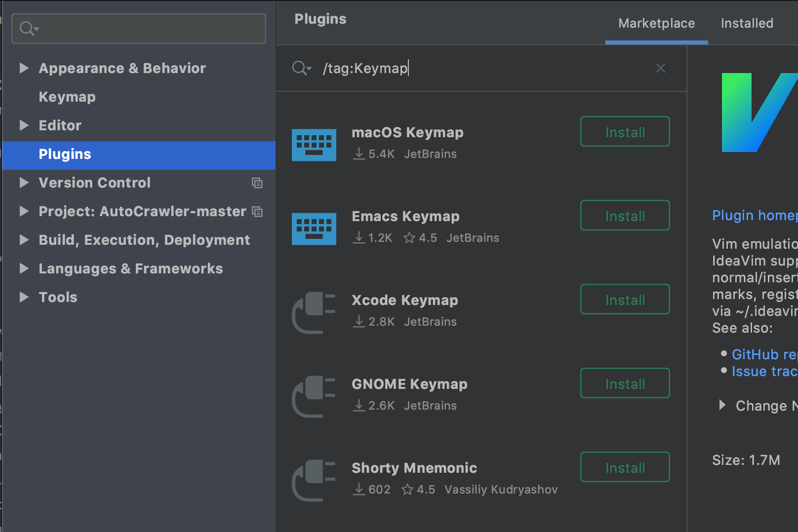Click the Plugins page heading
The image size is (798, 532).
pos(320,19)
